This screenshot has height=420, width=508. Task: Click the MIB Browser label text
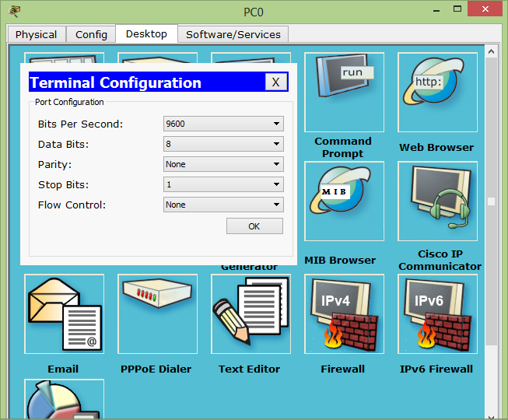click(x=340, y=260)
